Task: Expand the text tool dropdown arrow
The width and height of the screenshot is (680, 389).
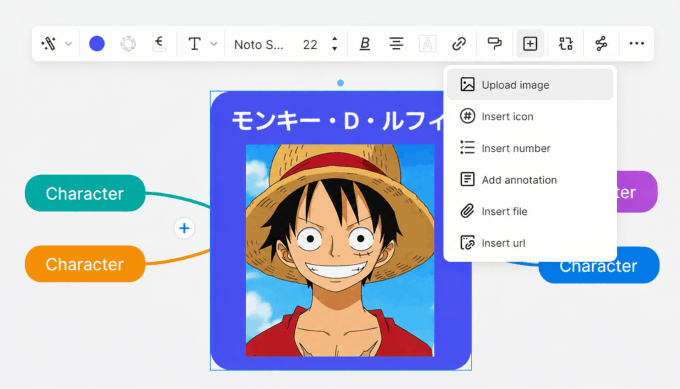Action: coord(214,43)
